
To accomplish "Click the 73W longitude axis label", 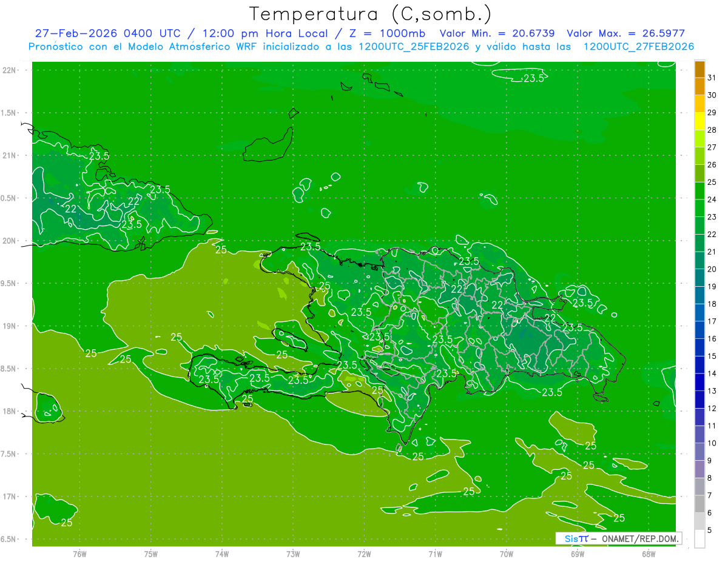I will (x=293, y=554).
